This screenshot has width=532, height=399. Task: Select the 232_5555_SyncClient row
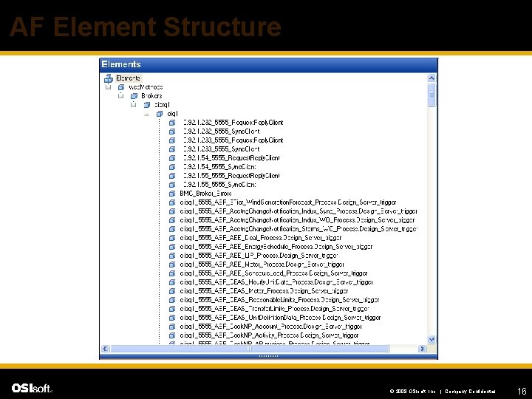coord(222,132)
